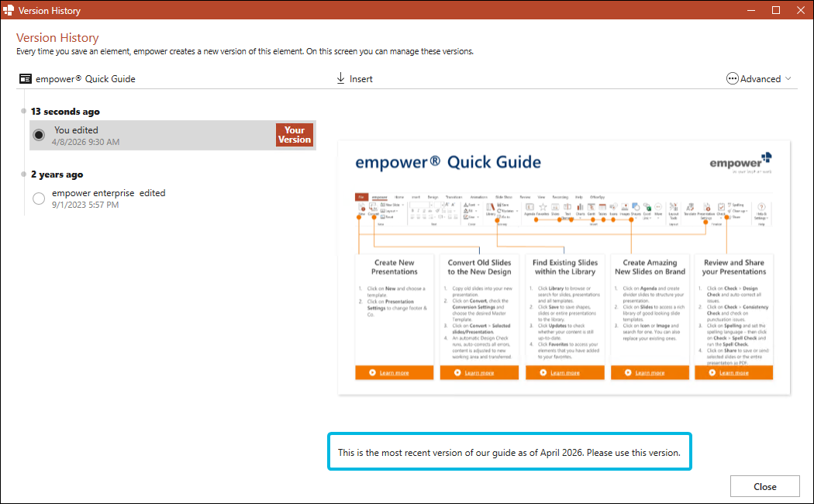Click the app icon in the title bar

[x=9, y=10]
